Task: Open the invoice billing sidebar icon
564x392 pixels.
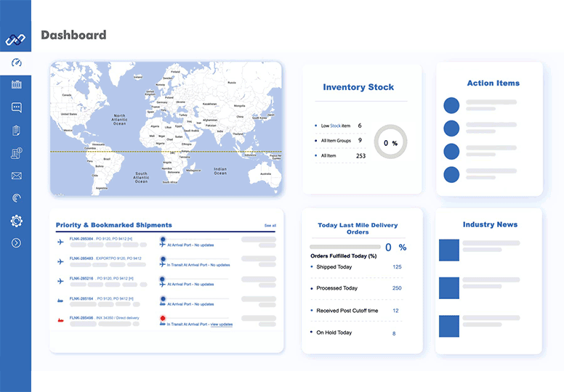Action: [16, 152]
